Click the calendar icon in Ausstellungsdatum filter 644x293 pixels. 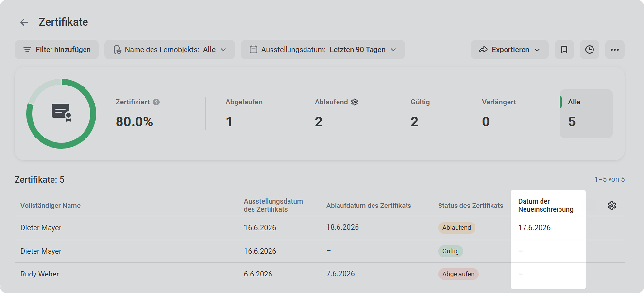point(254,50)
